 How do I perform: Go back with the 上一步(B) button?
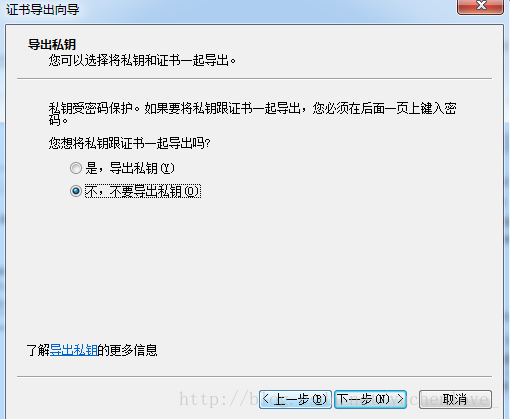(295, 399)
